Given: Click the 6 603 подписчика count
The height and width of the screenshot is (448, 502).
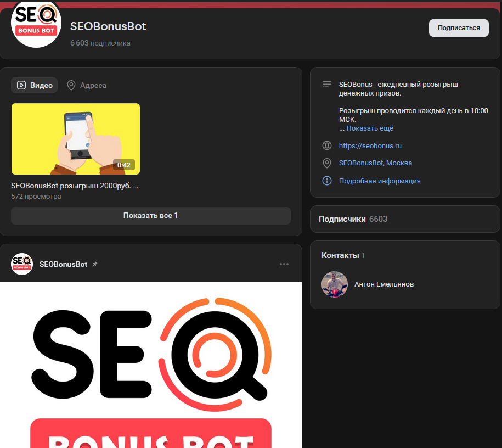Looking at the screenshot, I should tap(100, 43).
